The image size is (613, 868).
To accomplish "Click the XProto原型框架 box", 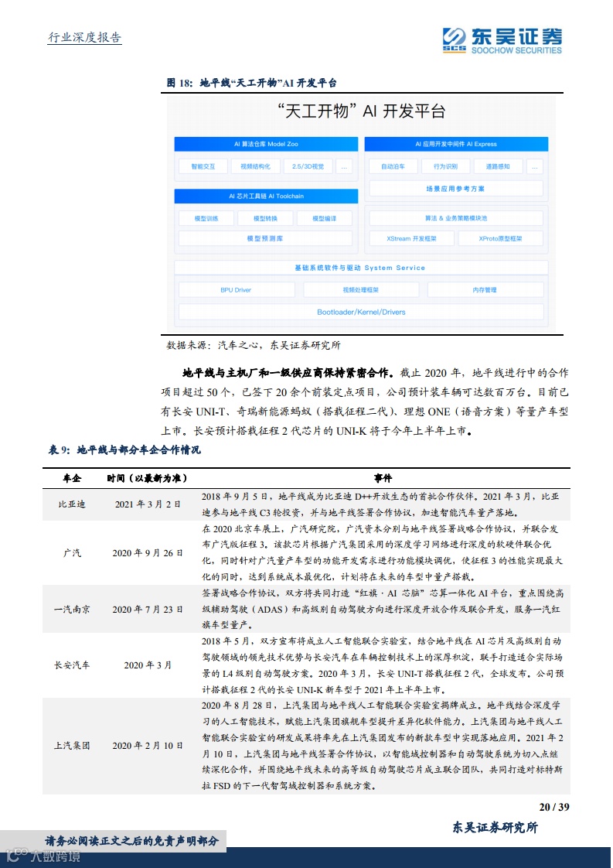I will click(501, 238).
